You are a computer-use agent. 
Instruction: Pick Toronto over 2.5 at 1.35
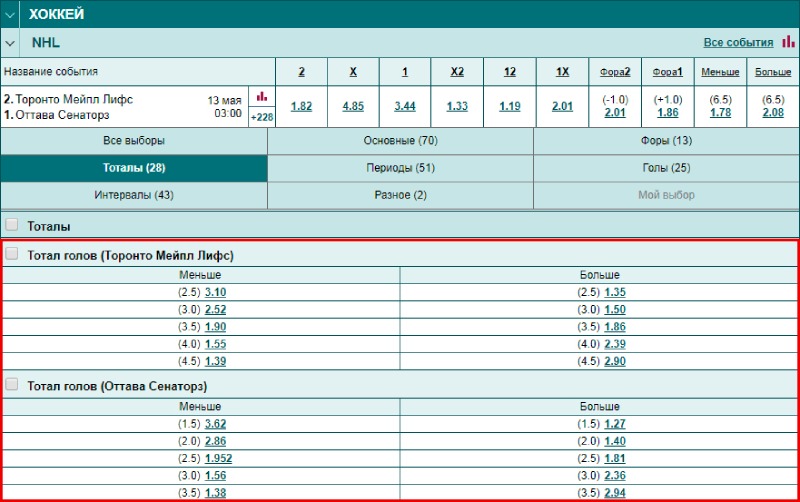point(615,292)
